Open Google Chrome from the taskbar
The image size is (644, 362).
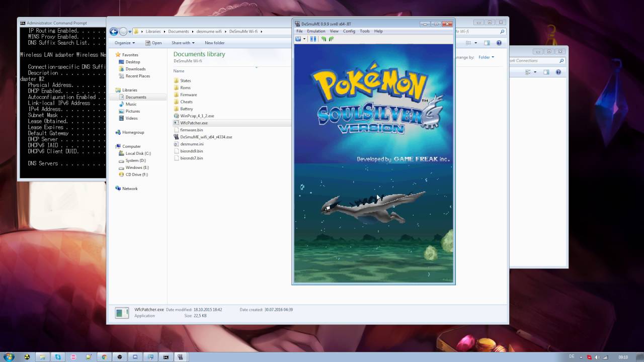[x=104, y=357]
